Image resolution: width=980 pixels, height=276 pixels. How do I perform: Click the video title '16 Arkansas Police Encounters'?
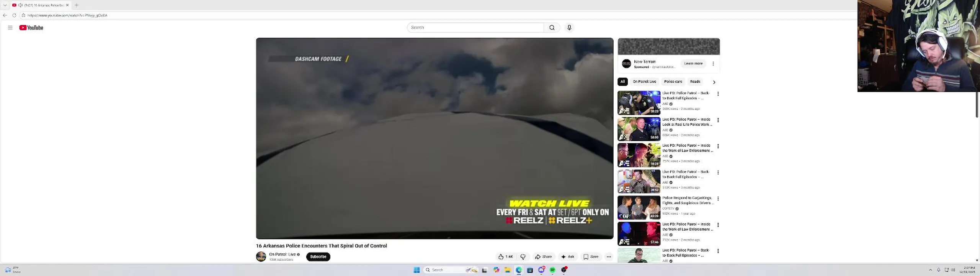321,246
